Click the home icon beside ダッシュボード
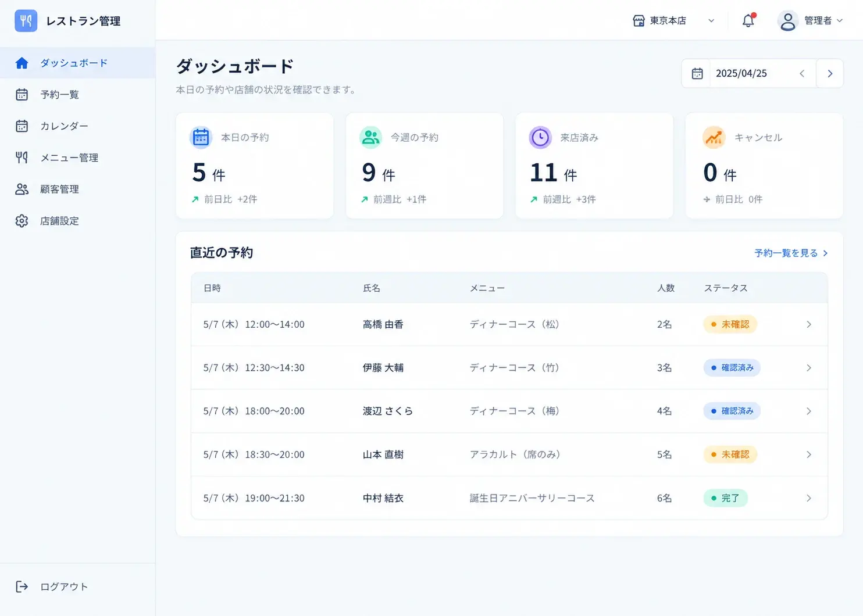 (22, 63)
